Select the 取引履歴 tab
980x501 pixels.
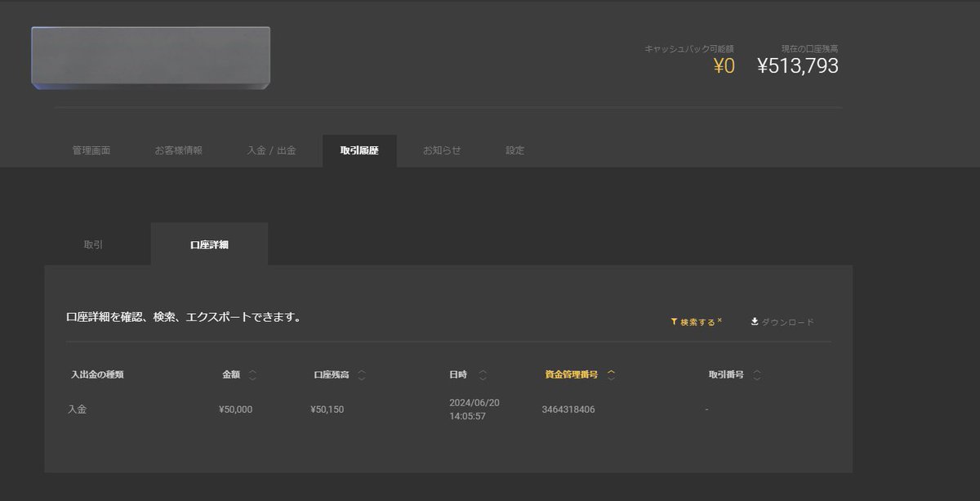click(x=359, y=151)
